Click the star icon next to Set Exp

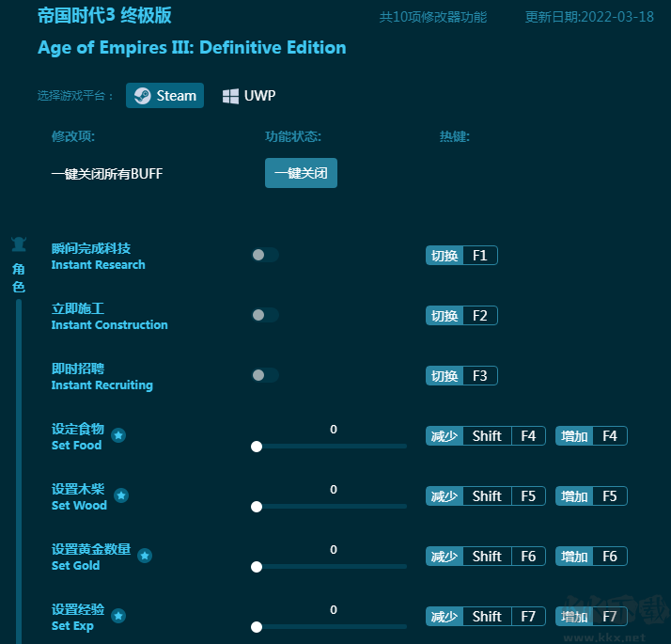pyautogui.click(x=118, y=616)
